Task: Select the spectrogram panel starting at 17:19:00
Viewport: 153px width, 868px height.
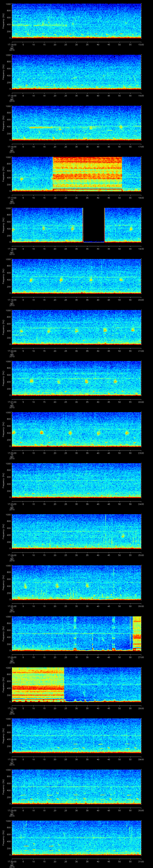Action: (x=76, y=276)
